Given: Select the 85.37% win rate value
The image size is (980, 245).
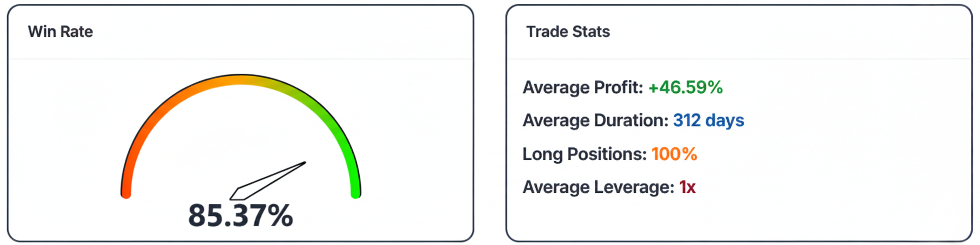Looking at the screenshot, I should click(240, 215).
